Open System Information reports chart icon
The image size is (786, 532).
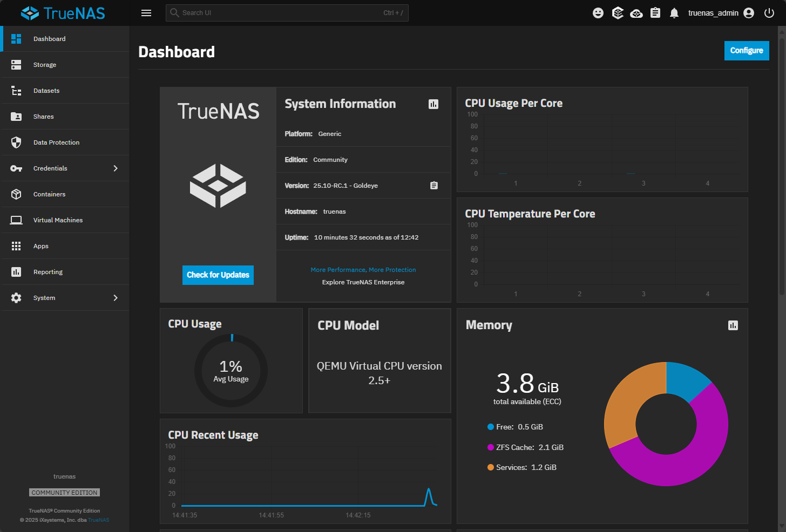click(433, 104)
